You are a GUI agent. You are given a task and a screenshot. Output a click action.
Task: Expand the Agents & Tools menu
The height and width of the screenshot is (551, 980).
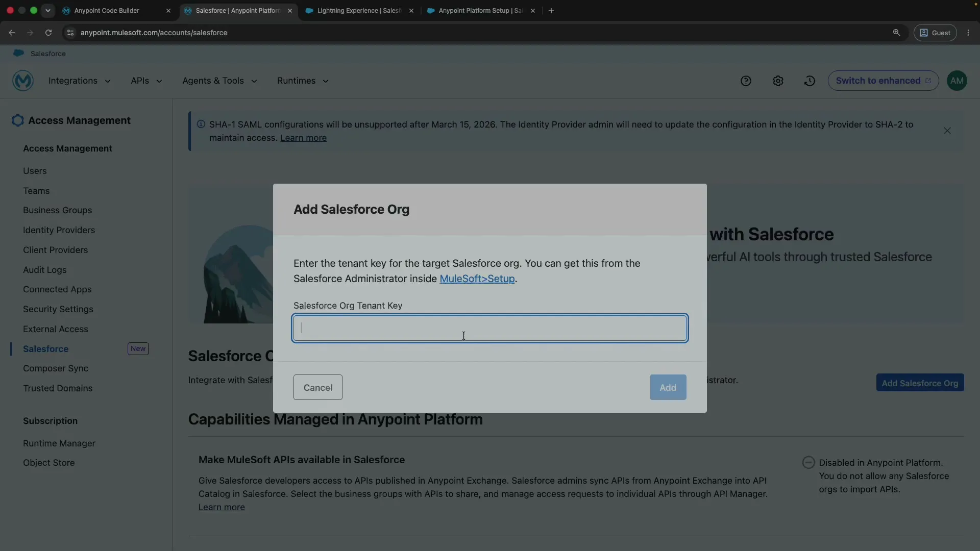pos(219,81)
